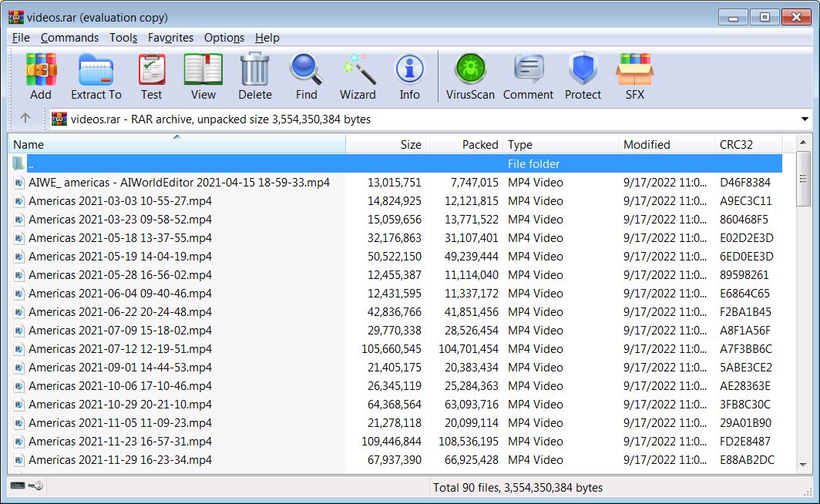Go up one folder level arrow
The height and width of the screenshot is (504, 820).
[x=25, y=118]
